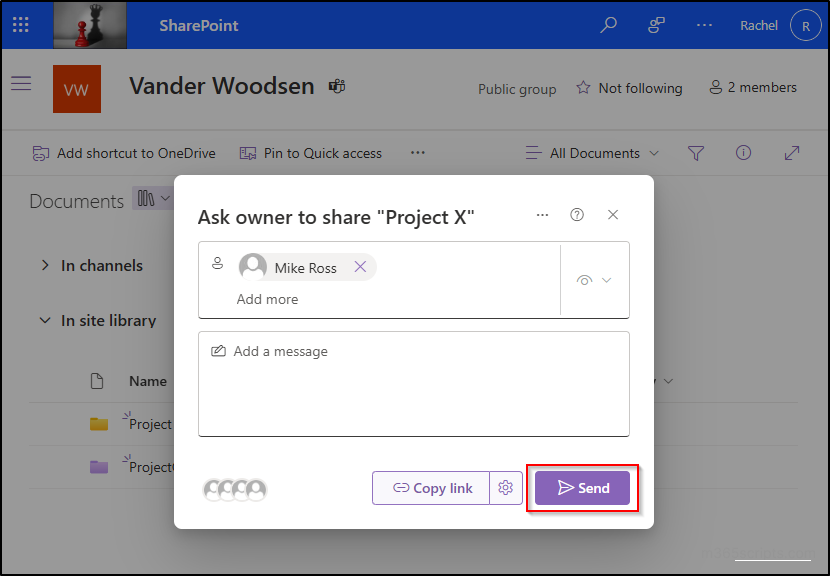Open the permission dropdown chevron

click(607, 280)
